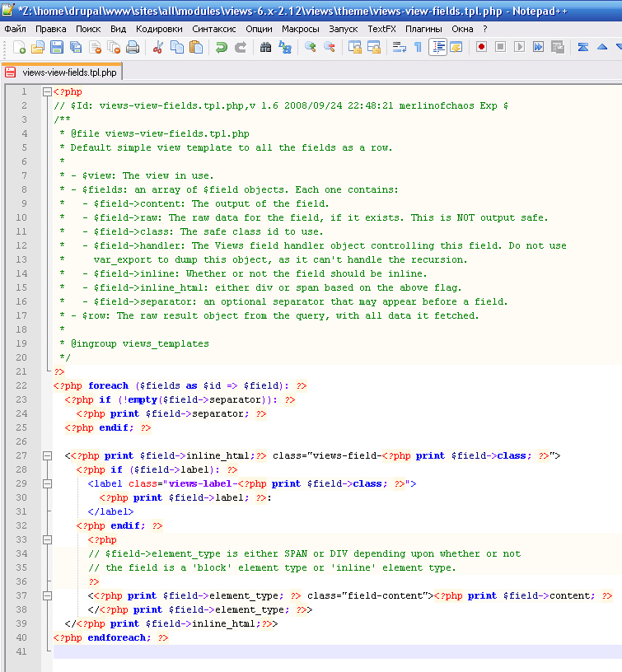The height and width of the screenshot is (672, 622).
Task: Collapse the fold marker on line 1
Action: (x=47, y=91)
